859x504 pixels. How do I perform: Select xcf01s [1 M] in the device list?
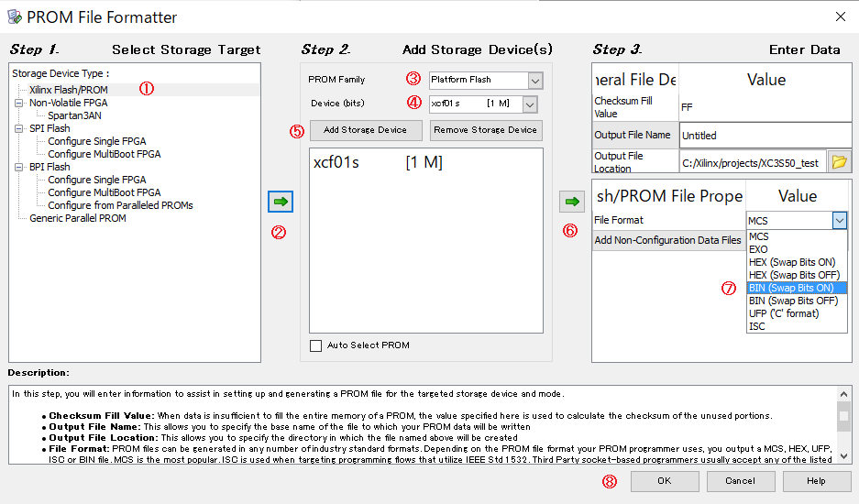[378, 162]
